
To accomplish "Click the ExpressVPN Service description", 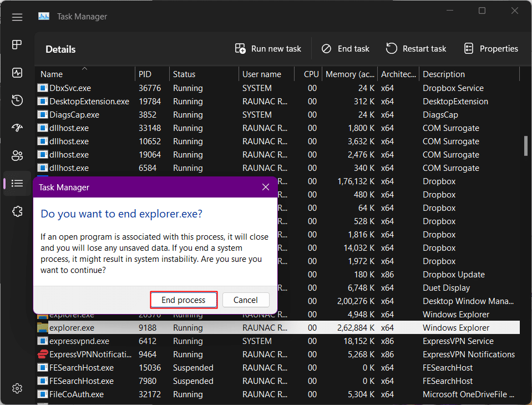I will (458, 341).
